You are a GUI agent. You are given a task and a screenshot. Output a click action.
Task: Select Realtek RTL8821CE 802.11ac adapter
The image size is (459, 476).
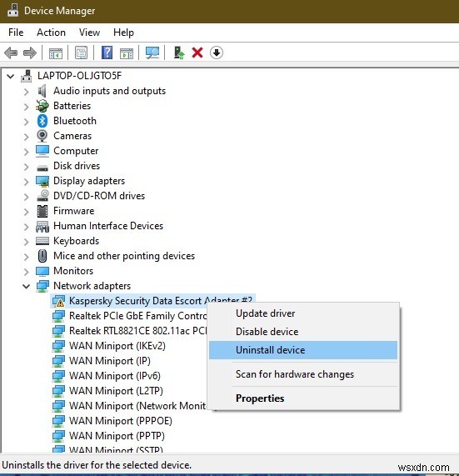tap(138, 331)
